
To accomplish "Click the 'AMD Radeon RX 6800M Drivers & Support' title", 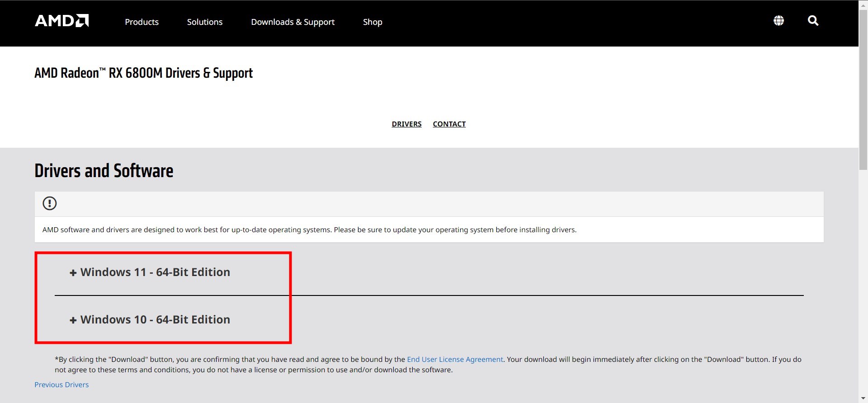I will pyautogui.click(x=144, y=73).
